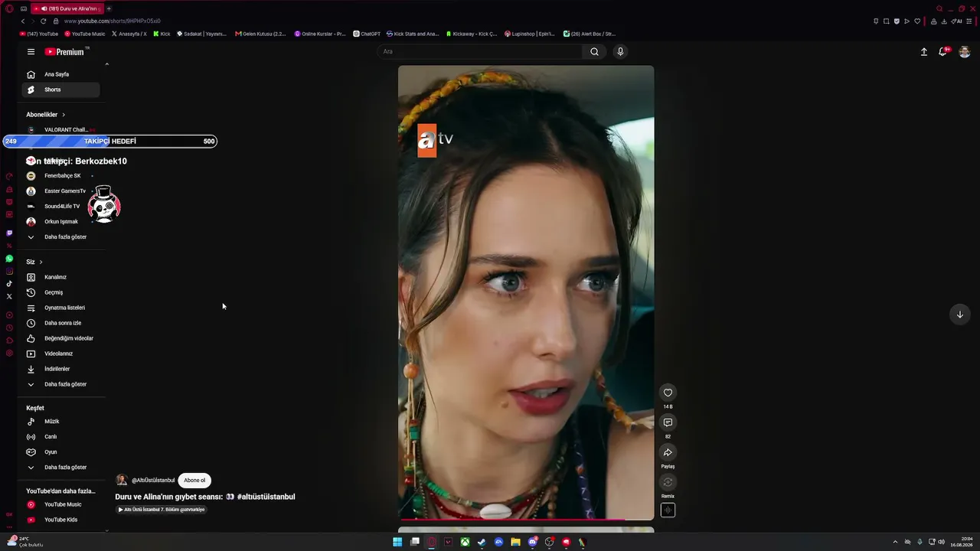Open the account avatar menu

click(x=965, y=52)
